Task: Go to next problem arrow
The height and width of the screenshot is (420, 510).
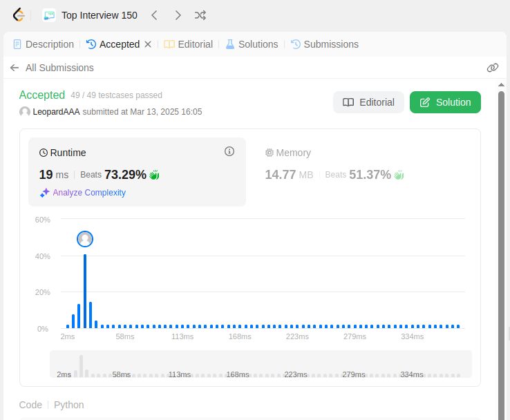Action: (178, 15)
